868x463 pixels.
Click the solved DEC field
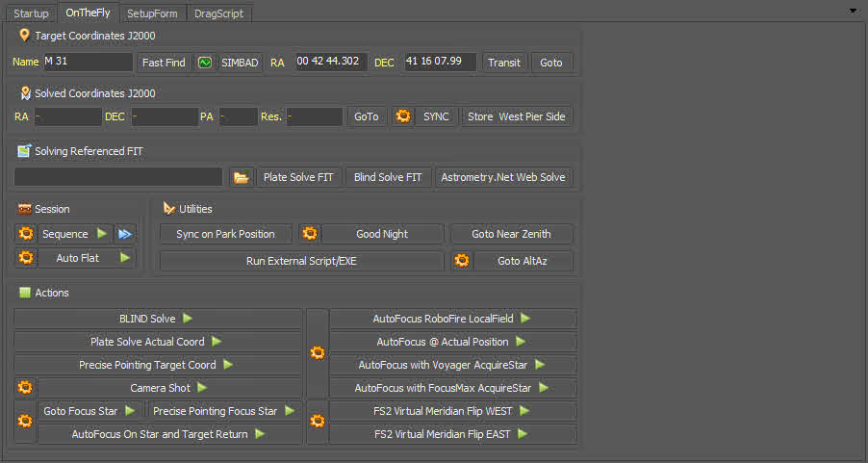[165, 116]
